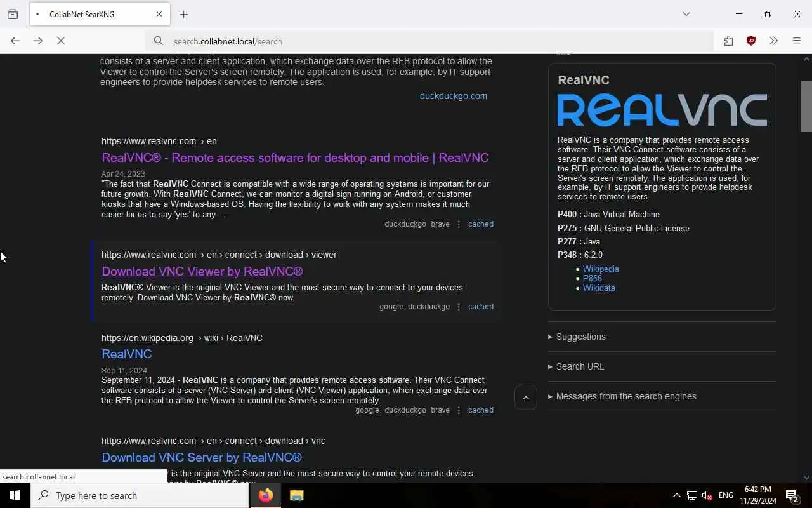Click the P400 Java Virtual Machine text
Viewport: 812px width, 508px height.
pyautogui.click(x=609, y=214)
